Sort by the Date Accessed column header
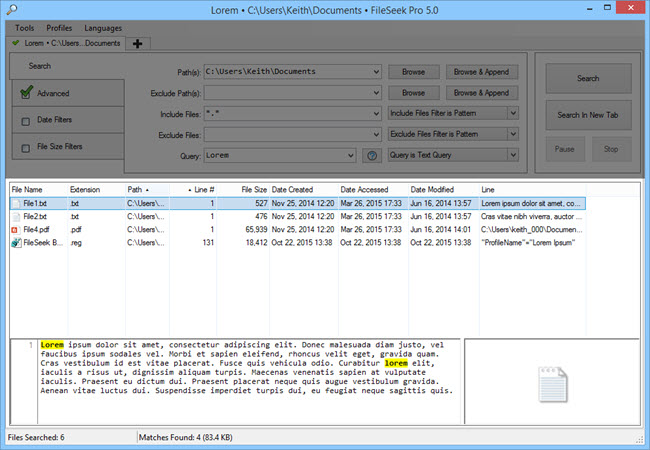The height and width of the screenshot is (450, 650). (x=373, y=190)
